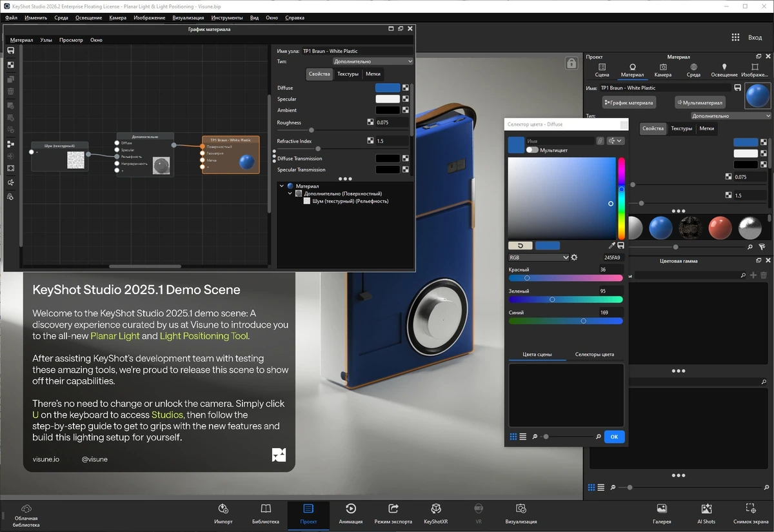774x532 pixels.
Task: Click texture checker box next to Specular in Material Graph
Action: 406,99
